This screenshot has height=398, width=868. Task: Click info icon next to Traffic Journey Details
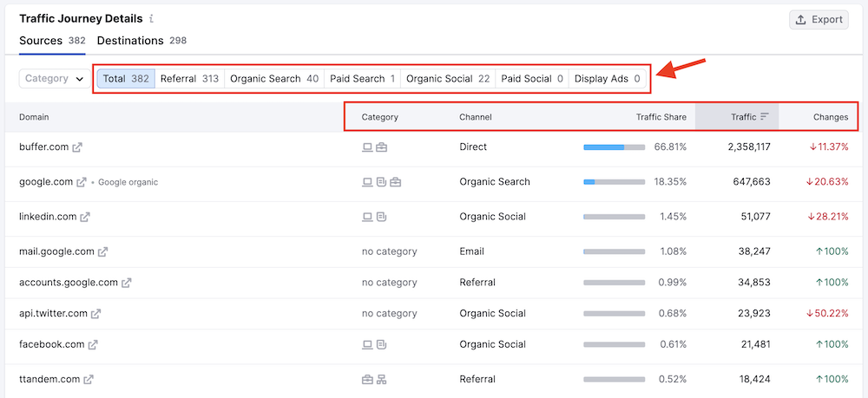click(151, 18)
